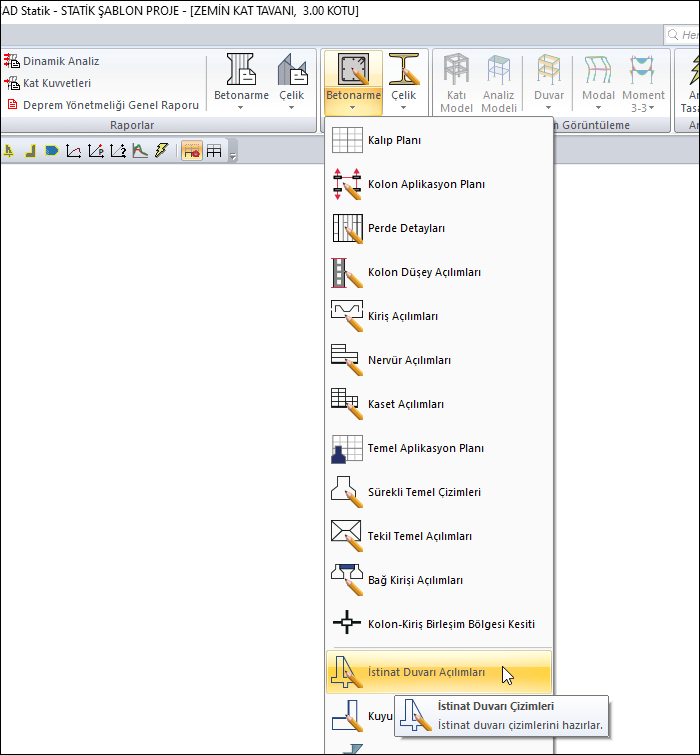
Task: Click Temel Aplikasyon Planı text
Action: click(x=426, y=448)
